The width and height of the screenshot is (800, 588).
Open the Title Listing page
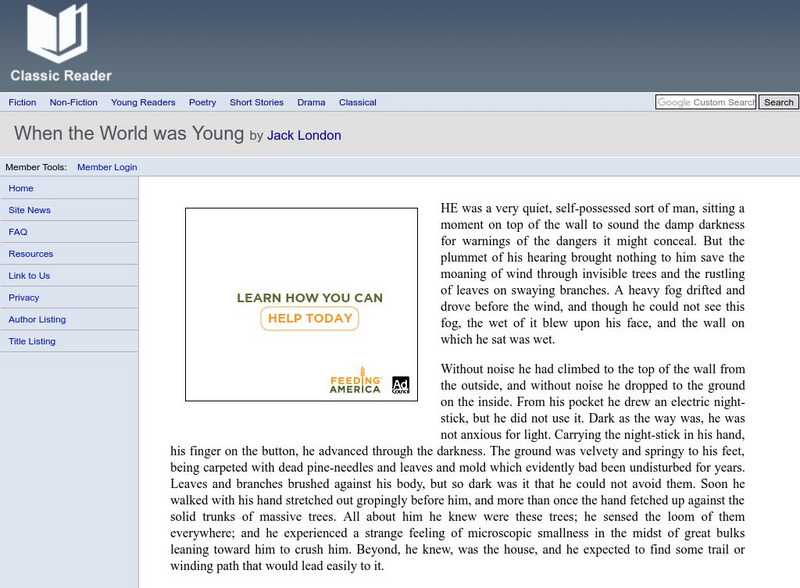point(32,341)
